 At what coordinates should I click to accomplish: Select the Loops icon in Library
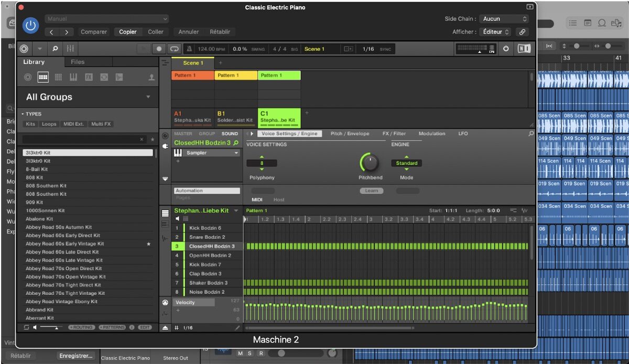104,77
